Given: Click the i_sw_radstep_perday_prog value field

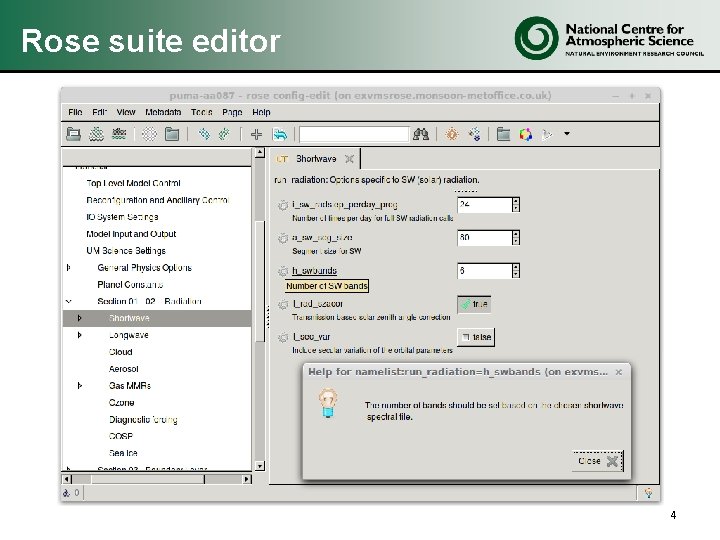Looking at the screenshot, I should pyautogui.click(x=484, y=205).
